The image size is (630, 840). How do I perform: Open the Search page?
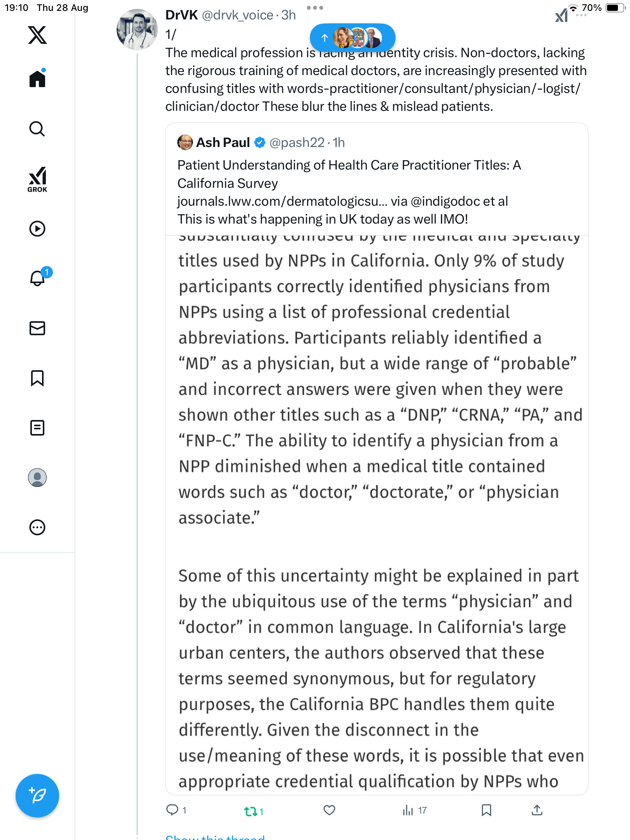[37, 129]
